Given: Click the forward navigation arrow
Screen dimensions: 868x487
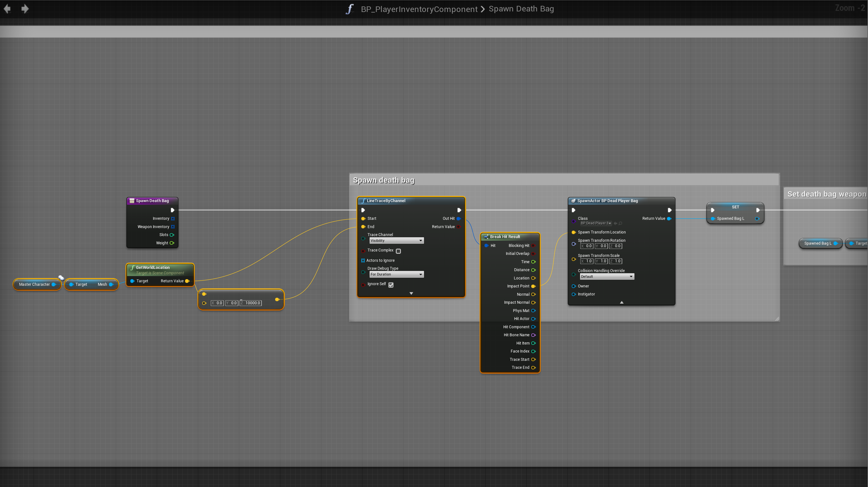Looking at the screenshot, I should [25, 9].
